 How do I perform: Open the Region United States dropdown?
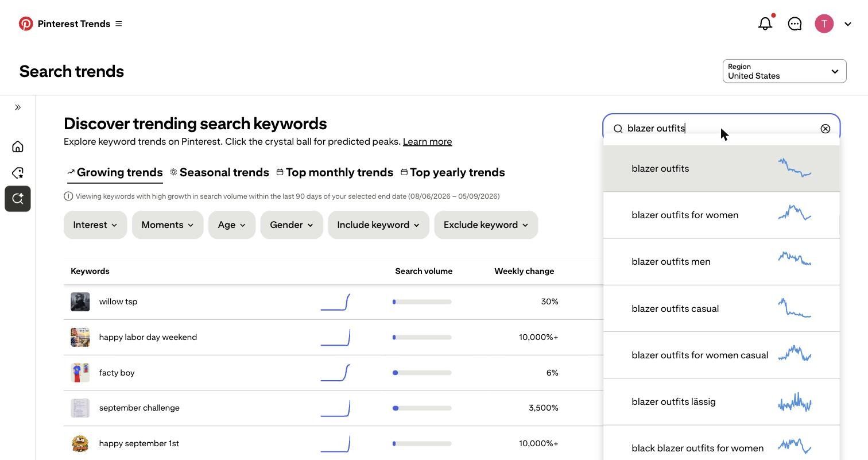coord(784,71)
